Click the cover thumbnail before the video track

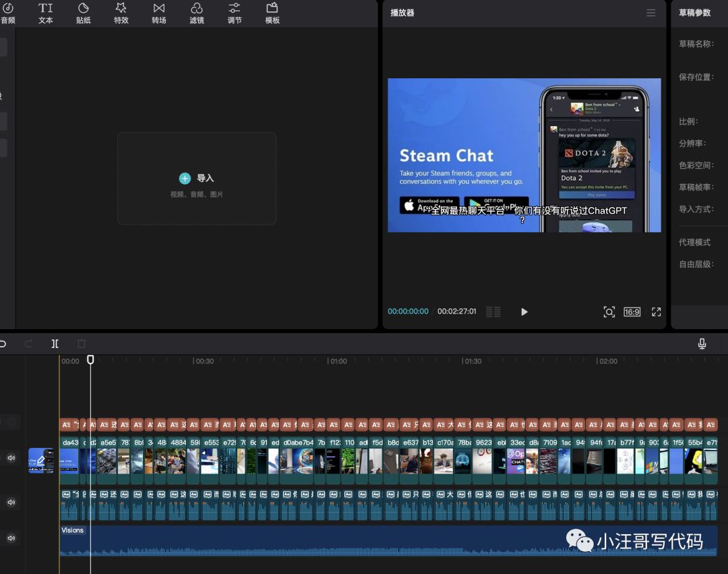coord(41,460)
